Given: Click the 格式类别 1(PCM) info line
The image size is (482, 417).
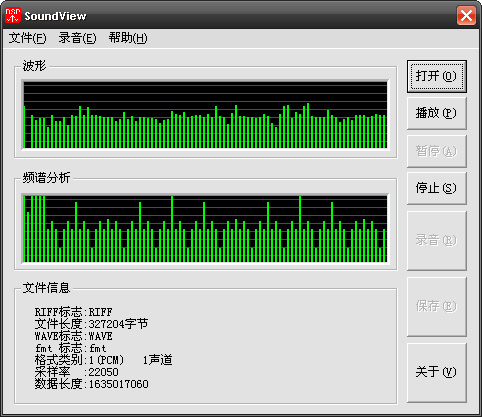Looking at the screenshot, I should [103, 360].
